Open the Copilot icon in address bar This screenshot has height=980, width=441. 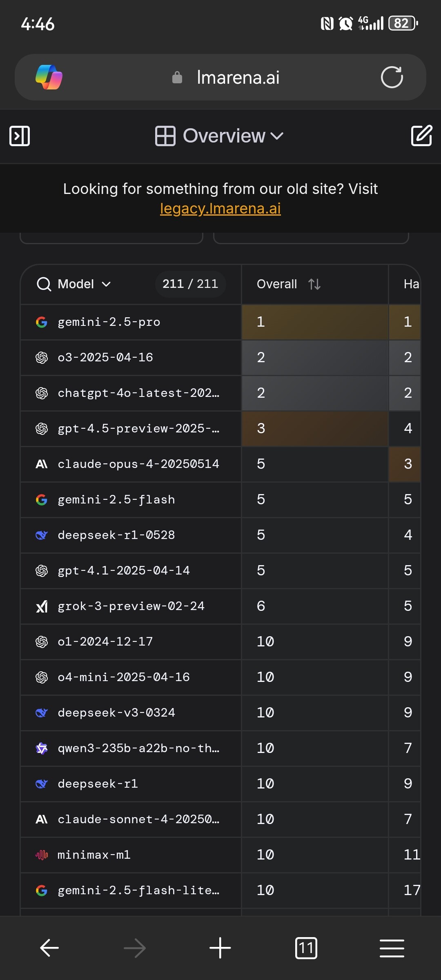49,77
